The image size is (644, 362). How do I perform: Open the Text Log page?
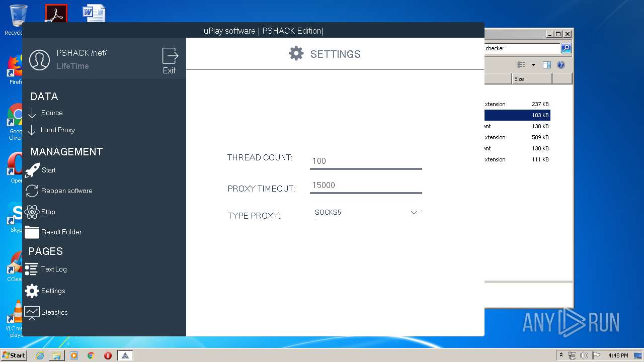(54, 269)
